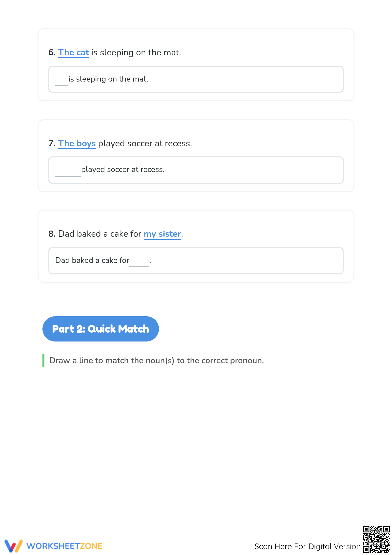Click the WORKSHEETZONE brand text
The height and width of the screenshot is (555, 392).
pyautogui.click(x=64, y=546)
